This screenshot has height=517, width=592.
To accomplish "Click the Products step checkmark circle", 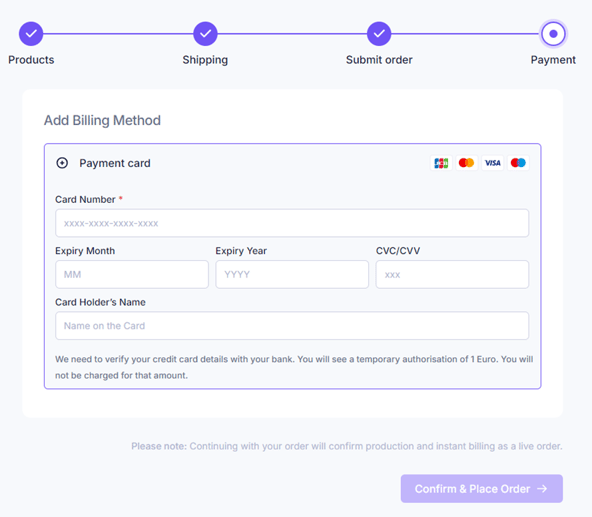I will click(31, 34).
